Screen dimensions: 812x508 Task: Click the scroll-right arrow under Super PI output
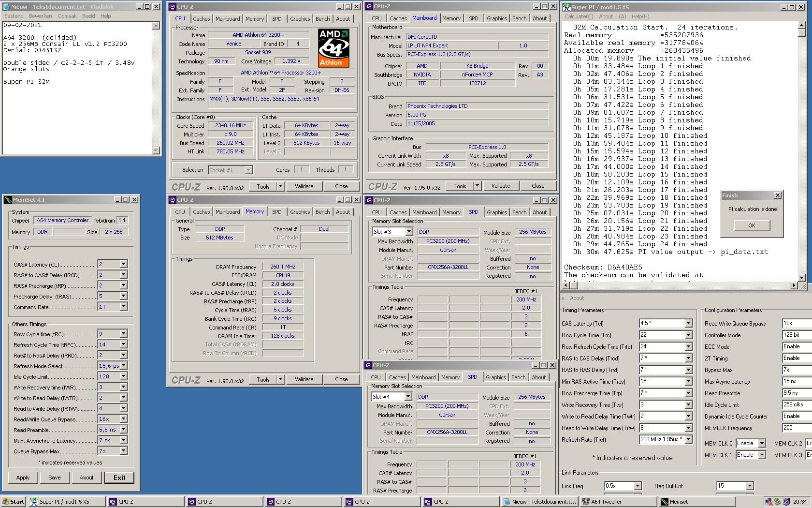794,286
